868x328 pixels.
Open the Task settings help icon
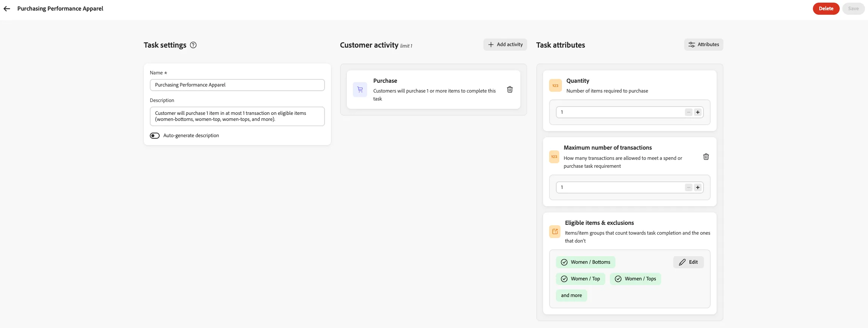pos(193,45)
